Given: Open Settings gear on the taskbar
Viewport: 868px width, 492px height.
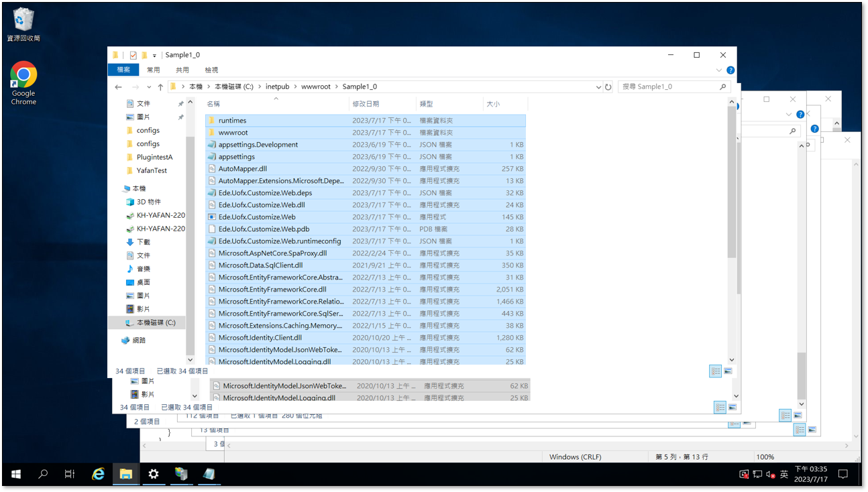Looking at the screenshot, I should pos(154,474).
